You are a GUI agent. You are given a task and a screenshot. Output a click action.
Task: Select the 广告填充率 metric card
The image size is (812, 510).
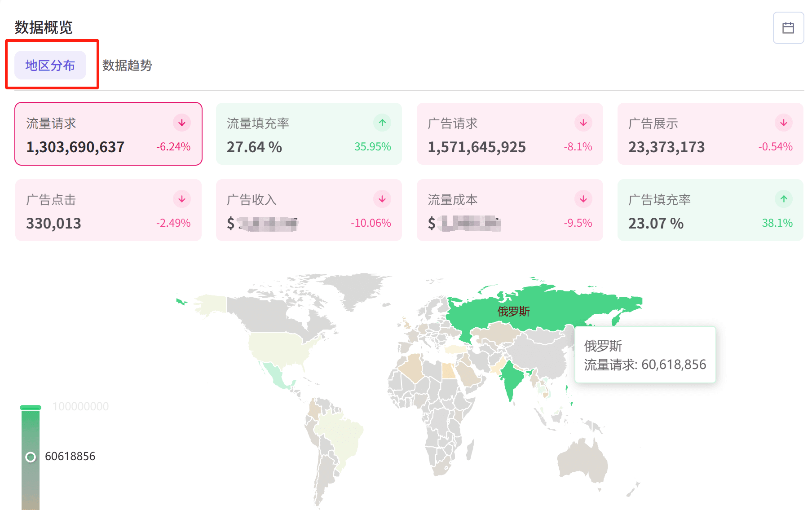click(x=710, y=210)
